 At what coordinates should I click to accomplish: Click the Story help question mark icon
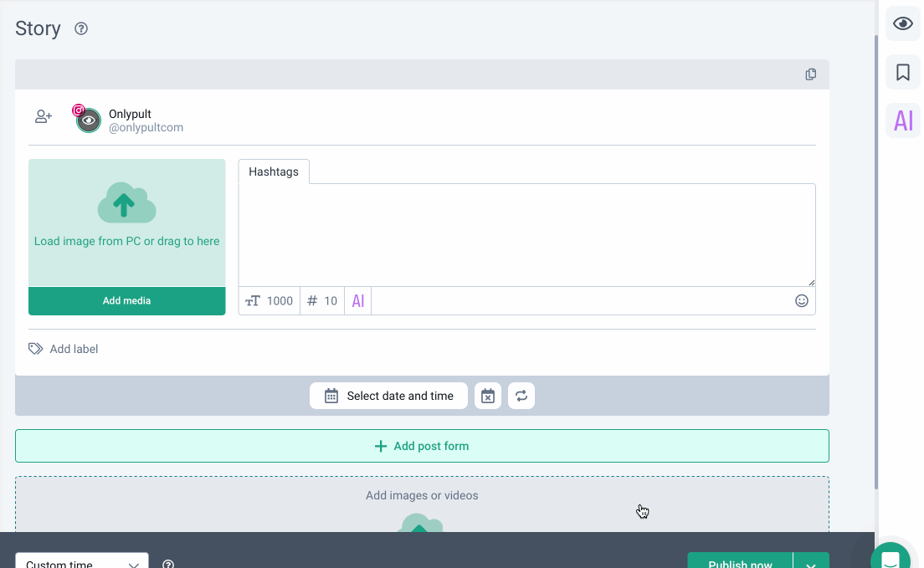click(x=81, y=28)
